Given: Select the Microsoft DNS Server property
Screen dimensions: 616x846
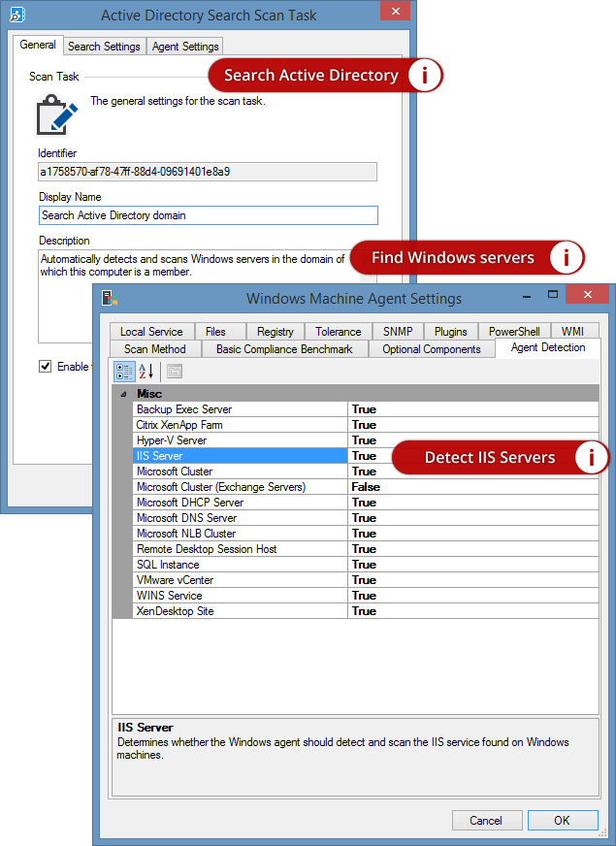Looking at the screenshot, I should point(240,518).
